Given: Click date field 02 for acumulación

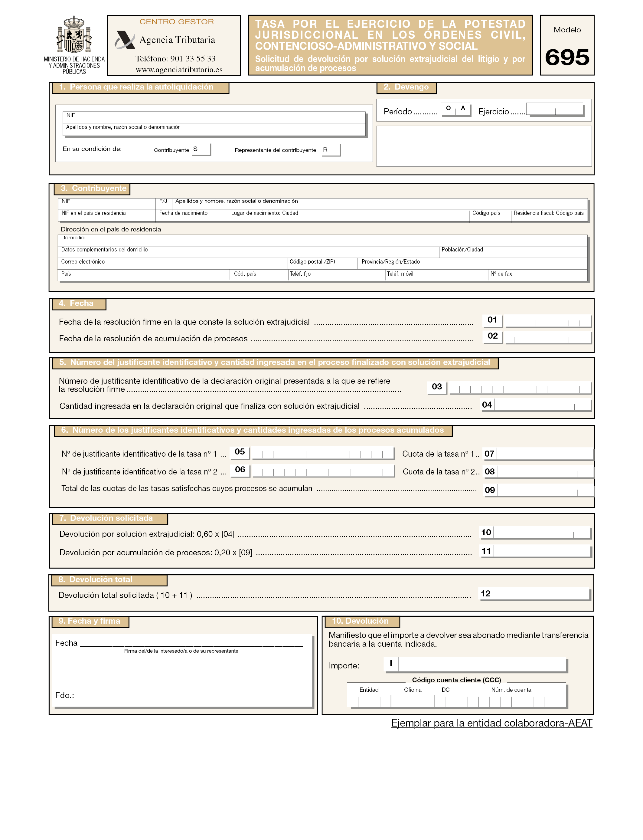Looking at the screenshot, I should pyautogui.click(x=548, y=337).
